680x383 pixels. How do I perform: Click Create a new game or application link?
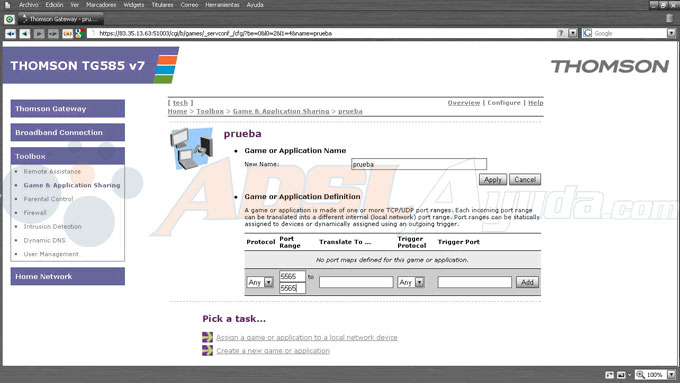click(x=273, y=350)
